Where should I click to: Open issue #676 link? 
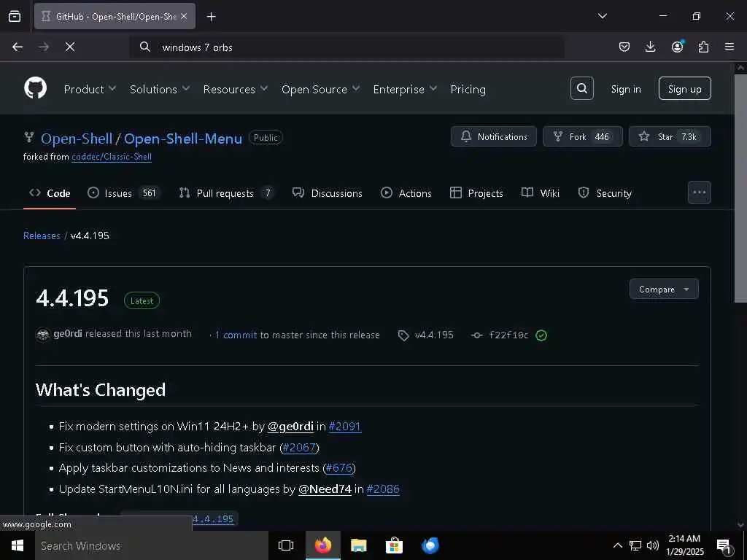[338, 468]
